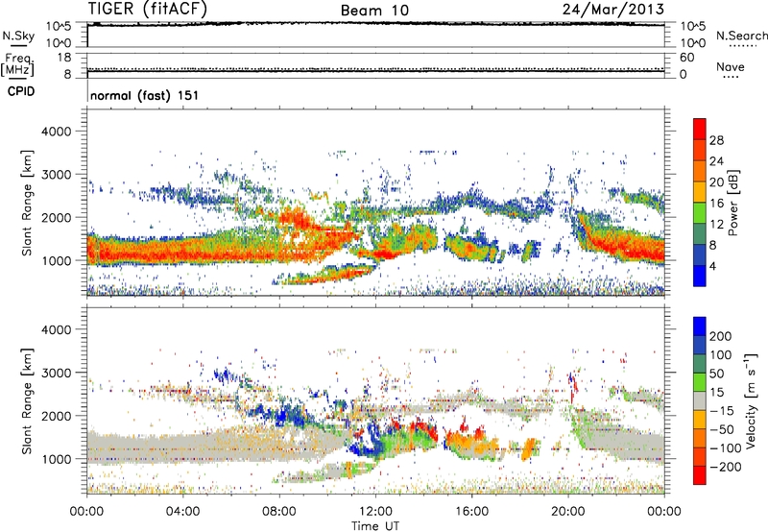Click the '200' tick on velocity color bar

pos(721,336)
